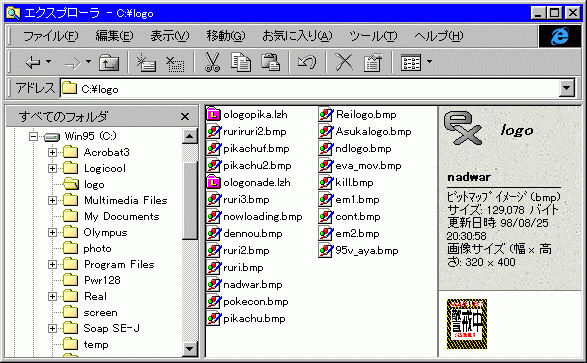Viewport: 587px width, 363px height.
Task: Open the 移動(G) menu
Action: click(226, 36)
